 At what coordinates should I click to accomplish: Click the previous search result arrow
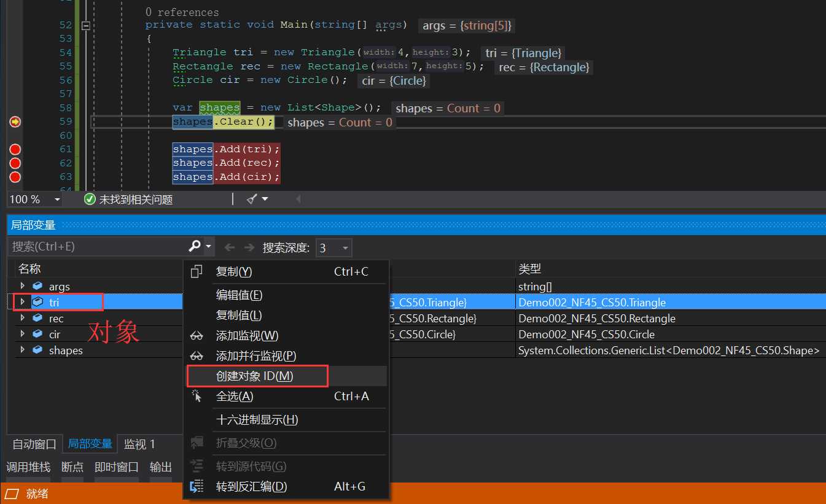(x=230, y=247)
